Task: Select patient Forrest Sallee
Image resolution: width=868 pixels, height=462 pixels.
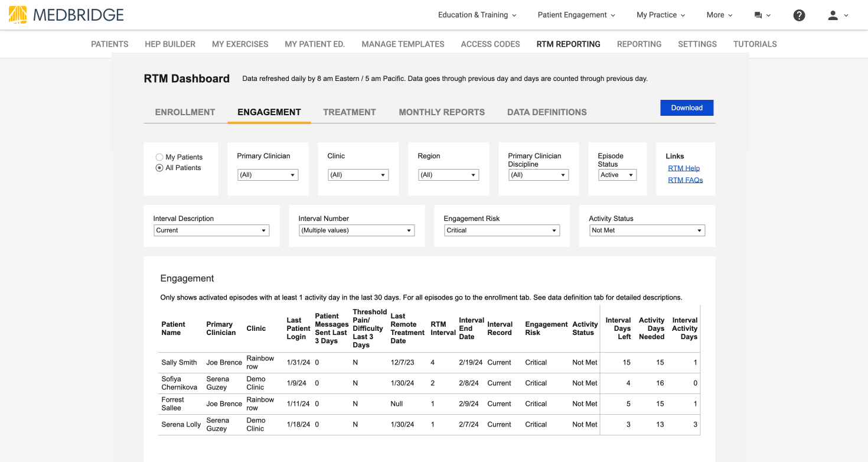Action: tap(173, 404)
